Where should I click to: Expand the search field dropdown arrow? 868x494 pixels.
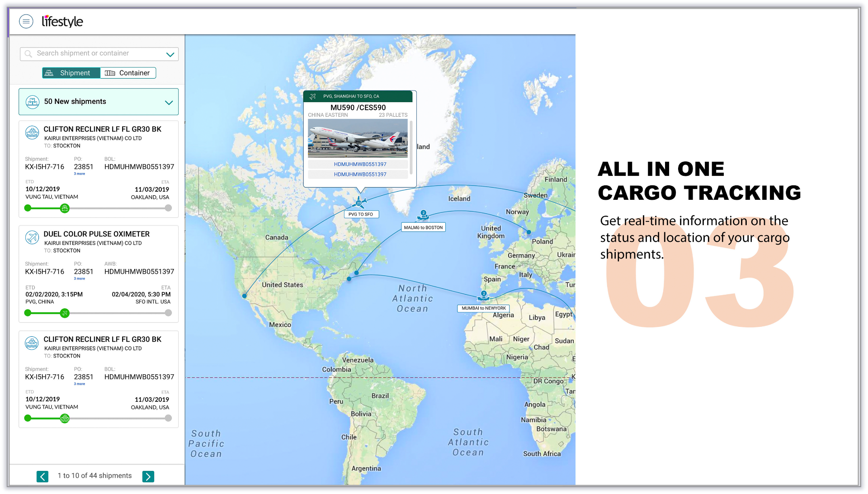170,54
